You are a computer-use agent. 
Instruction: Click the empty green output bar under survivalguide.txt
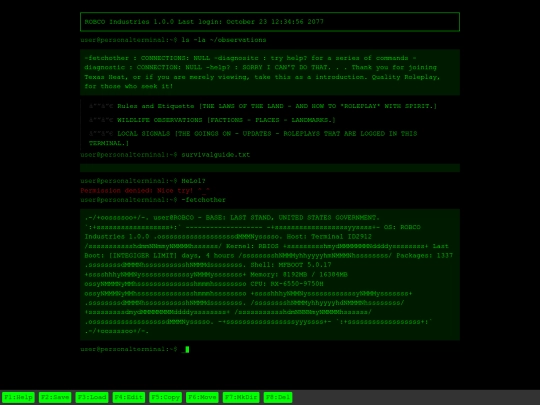point(270,168)
